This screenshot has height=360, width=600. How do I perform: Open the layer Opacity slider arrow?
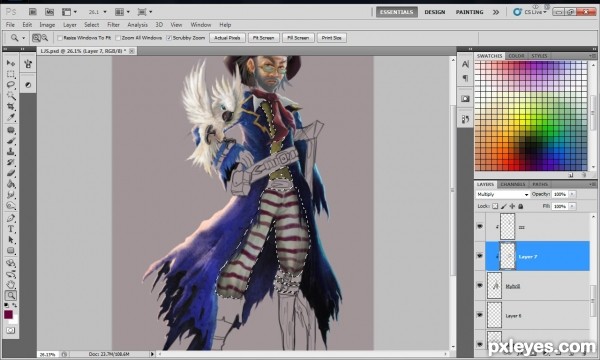[x=572, y=194]
